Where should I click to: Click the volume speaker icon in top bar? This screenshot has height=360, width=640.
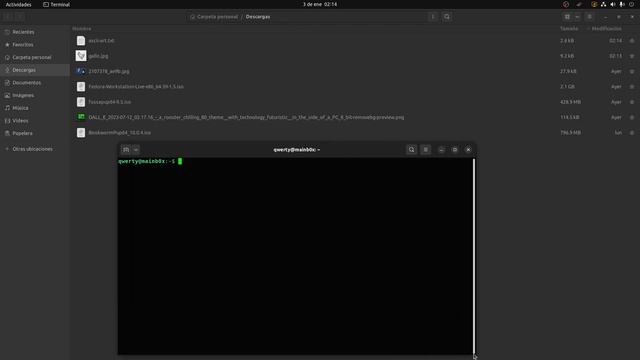613,4
